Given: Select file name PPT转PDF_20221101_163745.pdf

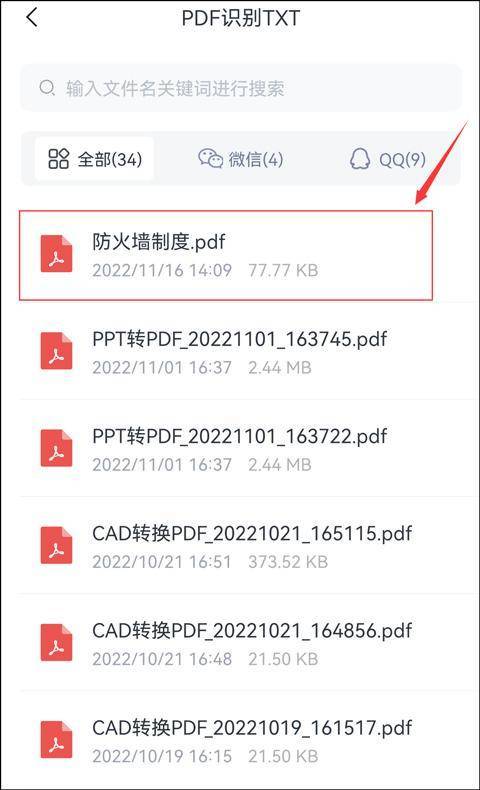Looking at the screenshot, I should pyautogui.click(x=240, y=339).
